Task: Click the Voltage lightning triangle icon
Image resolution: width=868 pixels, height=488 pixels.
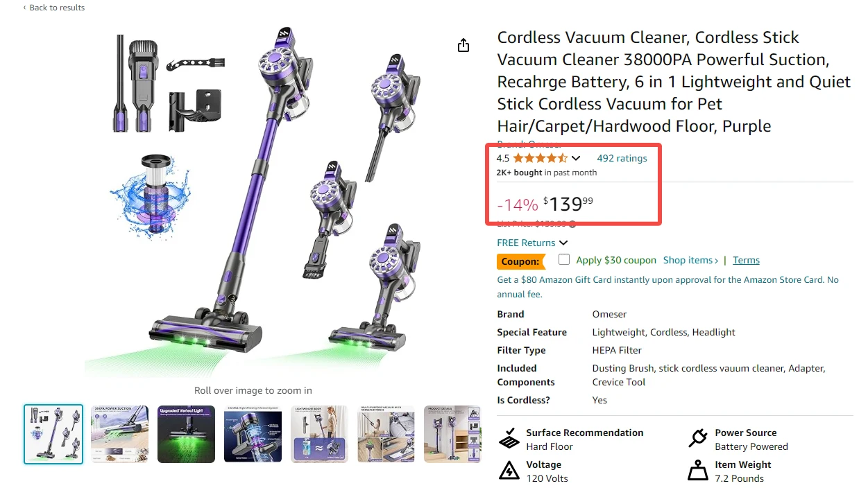Action: [x=509, y=471]
